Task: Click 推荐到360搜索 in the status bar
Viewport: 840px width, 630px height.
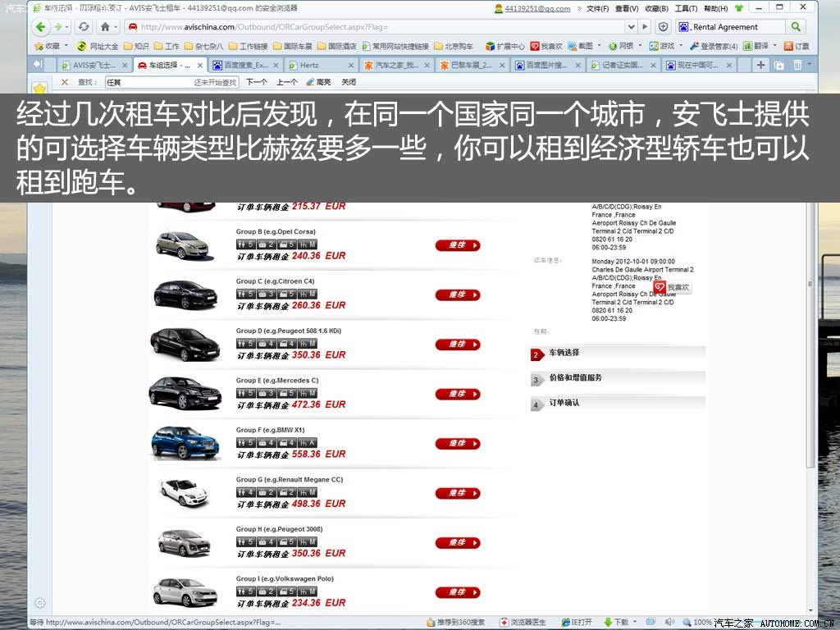Action: pyautogui.click(x=456, y=622)
